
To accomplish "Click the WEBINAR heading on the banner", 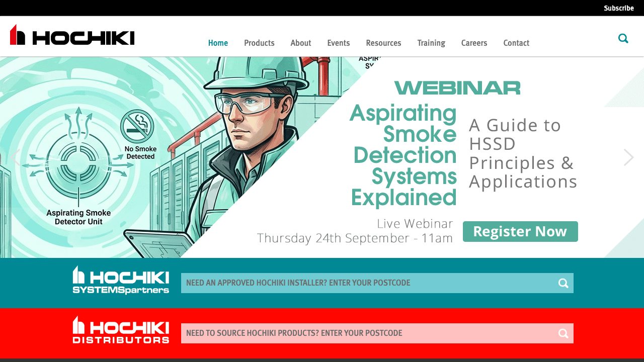I will [x=457, y=88].
